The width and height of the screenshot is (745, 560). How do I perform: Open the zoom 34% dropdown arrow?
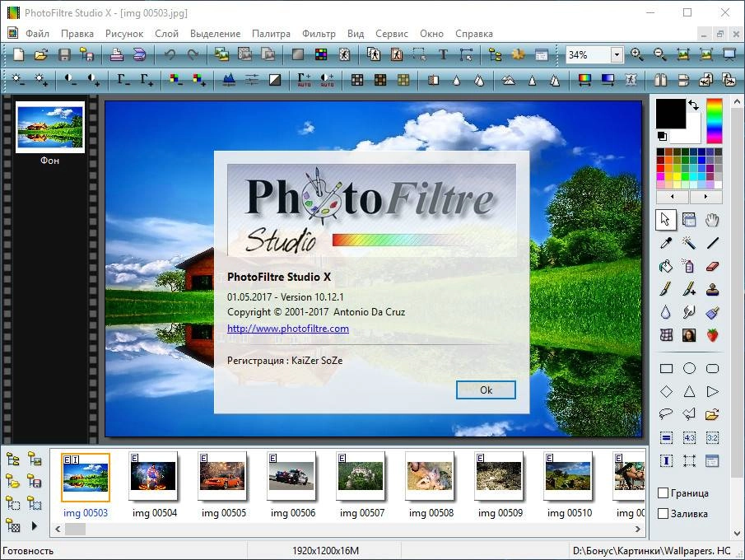[617, 54]
